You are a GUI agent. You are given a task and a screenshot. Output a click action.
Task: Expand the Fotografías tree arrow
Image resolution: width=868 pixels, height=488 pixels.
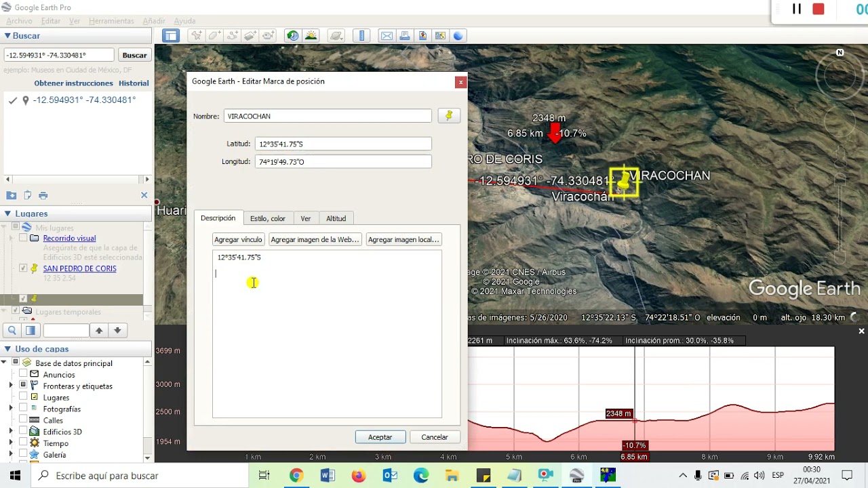pyautogui.click(x=10, y=409)
